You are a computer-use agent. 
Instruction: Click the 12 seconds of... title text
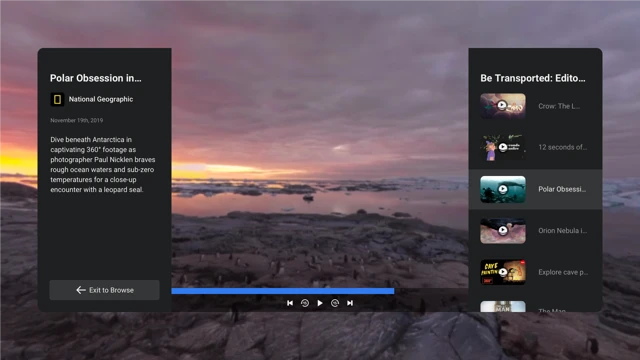(562, 147)
